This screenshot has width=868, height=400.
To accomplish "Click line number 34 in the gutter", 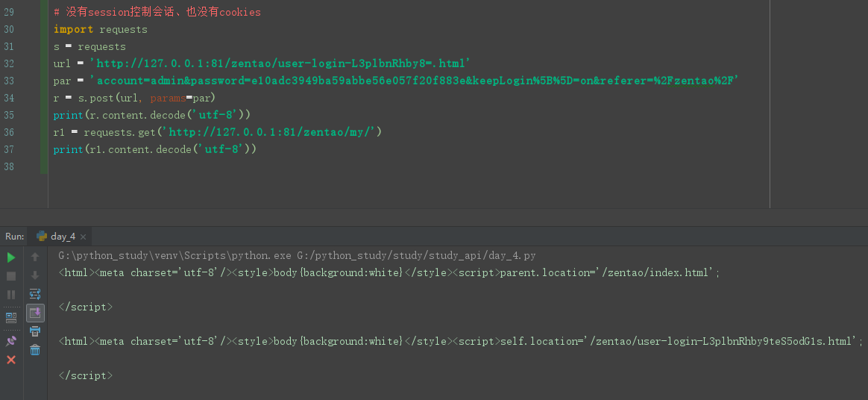I will click(9, 98).
